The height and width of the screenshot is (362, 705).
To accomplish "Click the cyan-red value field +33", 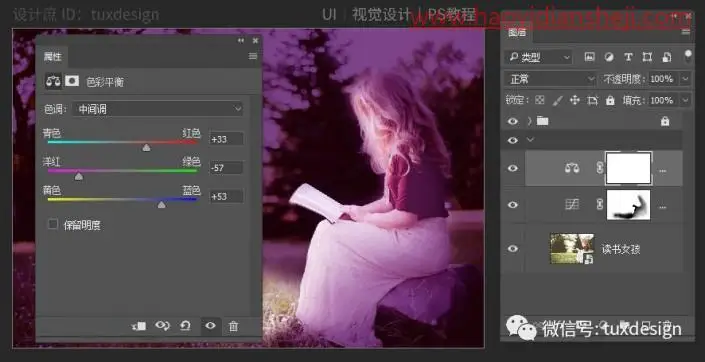I will [x=227, y=139].
